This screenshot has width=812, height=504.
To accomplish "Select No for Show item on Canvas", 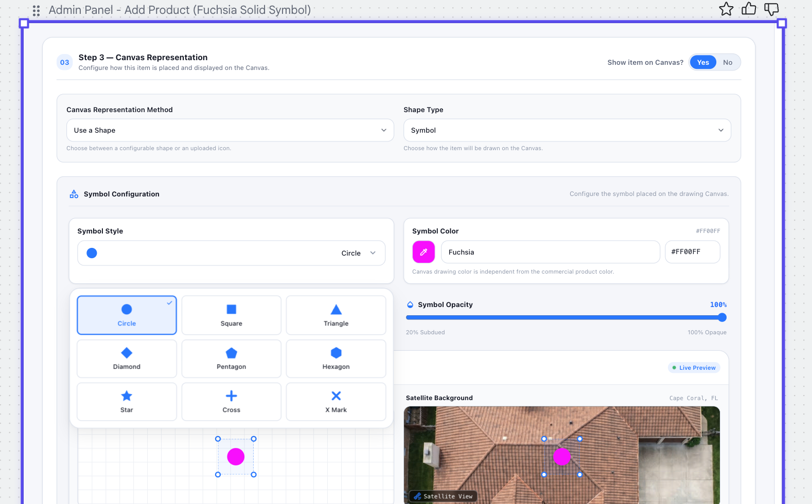I will tap(728, 62).
